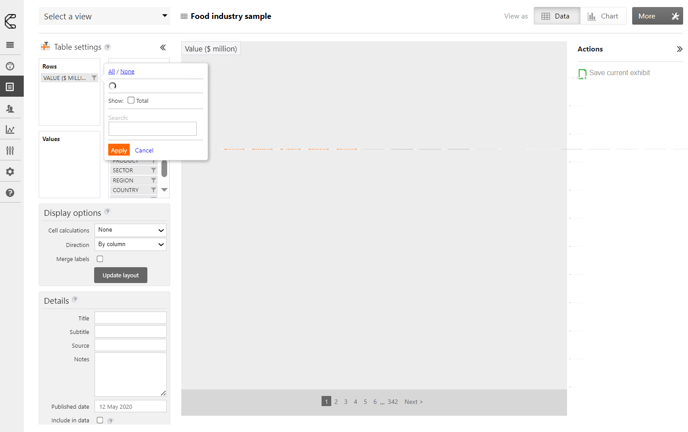
Task: Switch to Chart view
Action: [x=603, y=16]
